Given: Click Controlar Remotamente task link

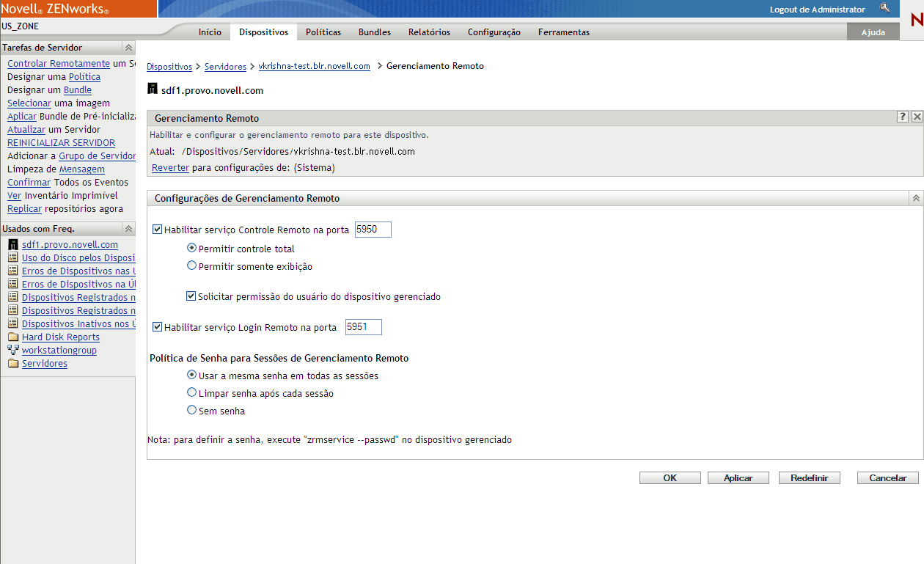Looking at the screenshot, I should tap(59, 64).
